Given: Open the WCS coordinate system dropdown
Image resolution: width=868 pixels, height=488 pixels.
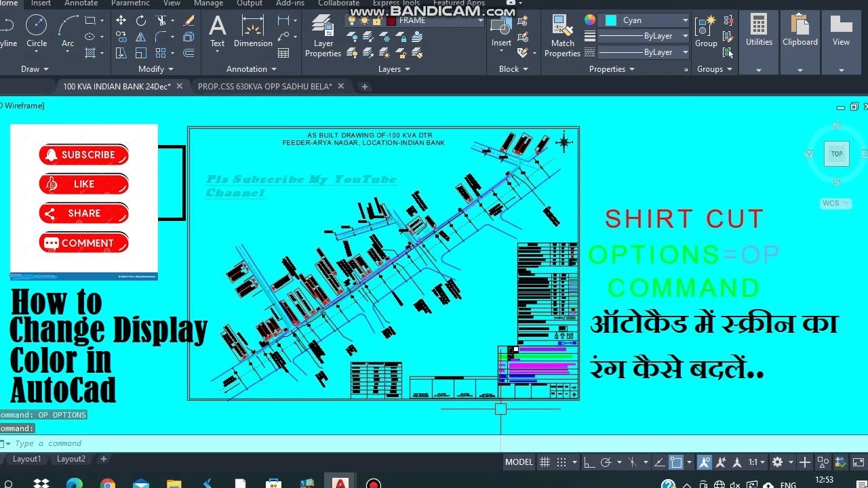Looking at the screenshot, I should pyautogui.click(x=835, y=203).
